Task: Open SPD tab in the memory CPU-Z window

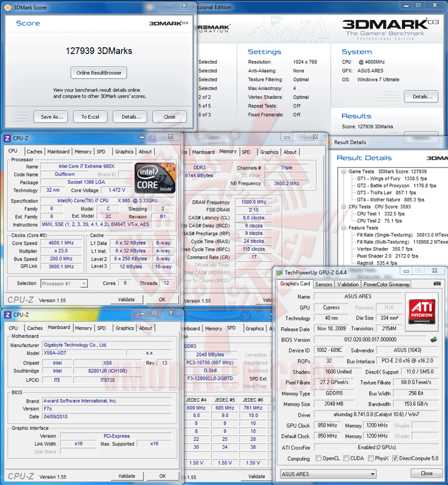Action: pyautogui.click(x=246, y=152)
